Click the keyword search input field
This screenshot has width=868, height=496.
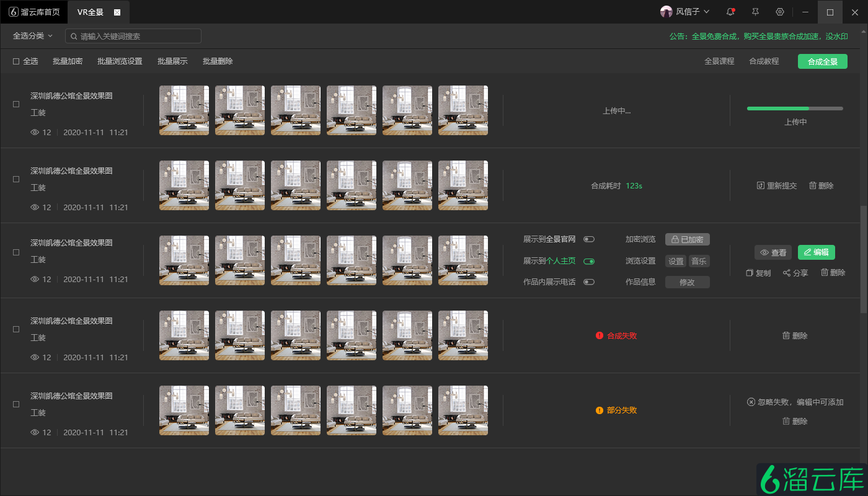[133, 36]
